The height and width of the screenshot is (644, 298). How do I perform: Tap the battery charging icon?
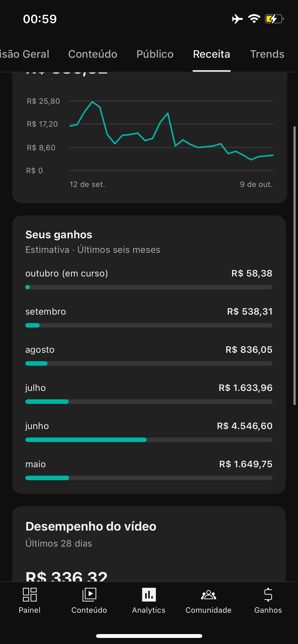click(274, 19)
